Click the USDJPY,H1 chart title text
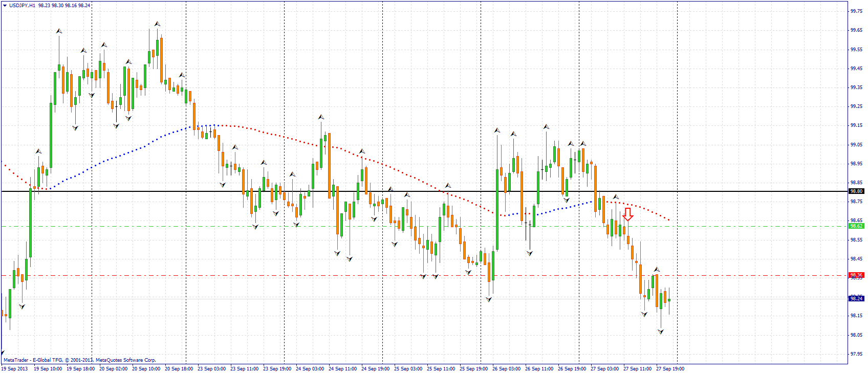The image size is (868, 373). tap(23, 5)
